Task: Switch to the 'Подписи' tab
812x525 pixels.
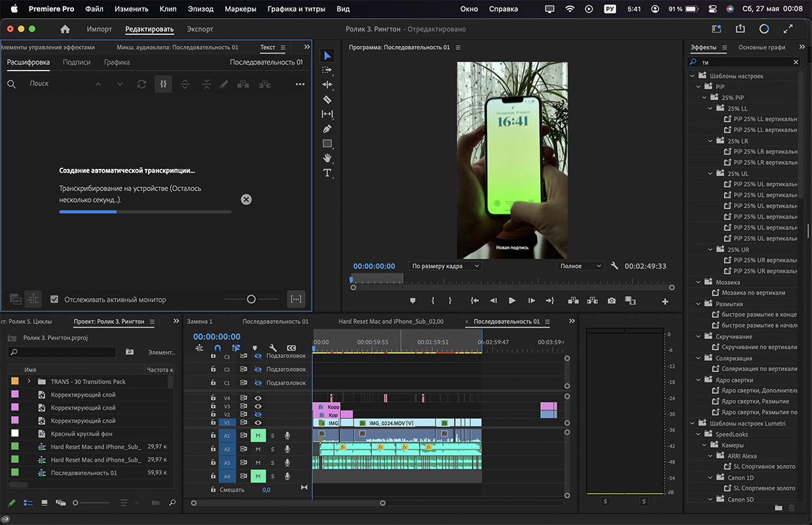Action: (77, 62)
